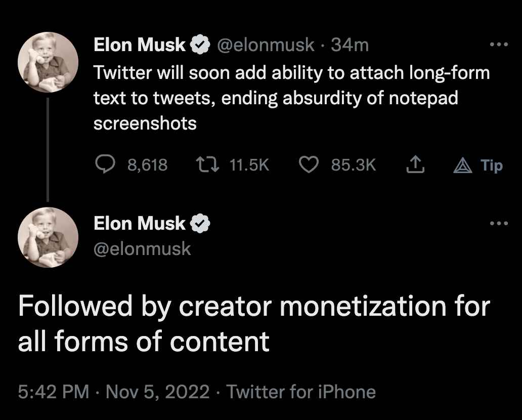Open the Twitter for iPhone source link

point(300,392)
